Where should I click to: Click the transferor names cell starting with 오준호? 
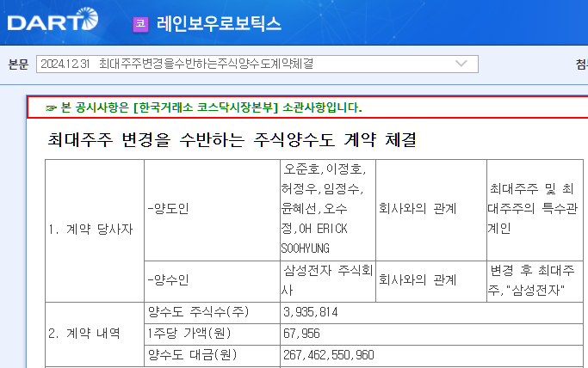pos(328,210)
